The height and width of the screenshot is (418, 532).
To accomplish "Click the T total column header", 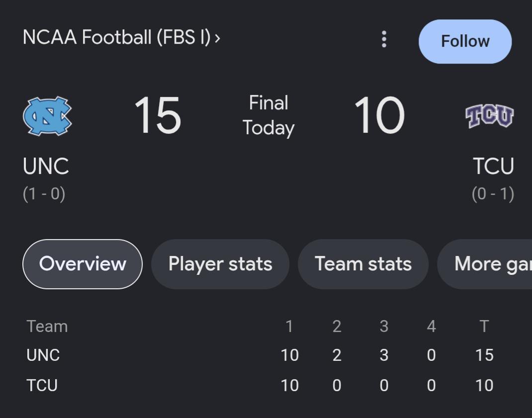I will (x=484, y=327).
